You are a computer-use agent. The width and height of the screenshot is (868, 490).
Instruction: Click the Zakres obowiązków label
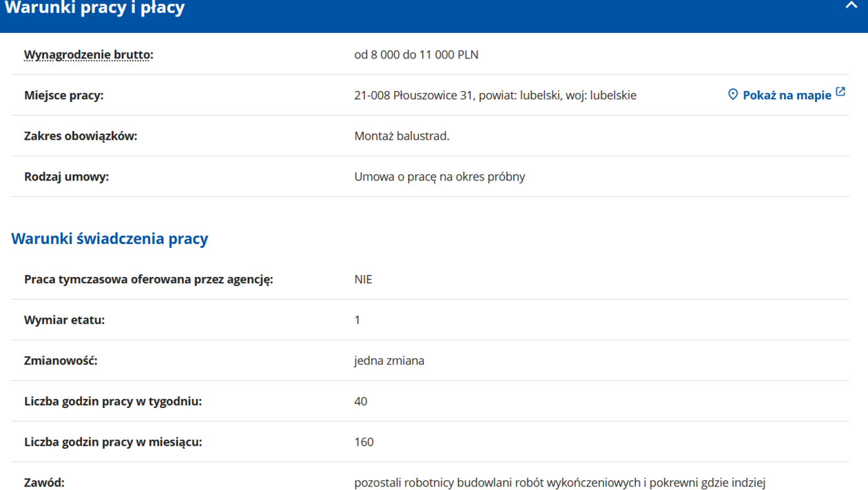pos(81,136)
